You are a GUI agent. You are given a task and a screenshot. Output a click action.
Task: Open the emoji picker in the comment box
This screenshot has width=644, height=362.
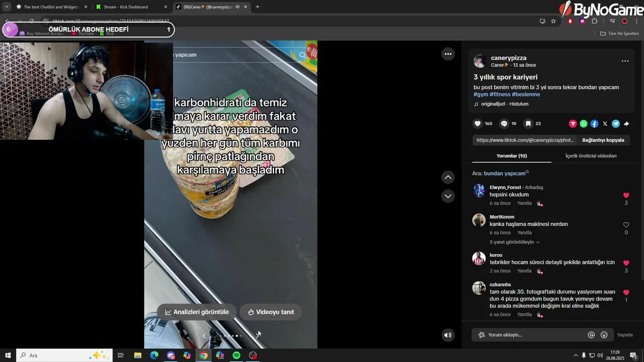pos(604,335)
